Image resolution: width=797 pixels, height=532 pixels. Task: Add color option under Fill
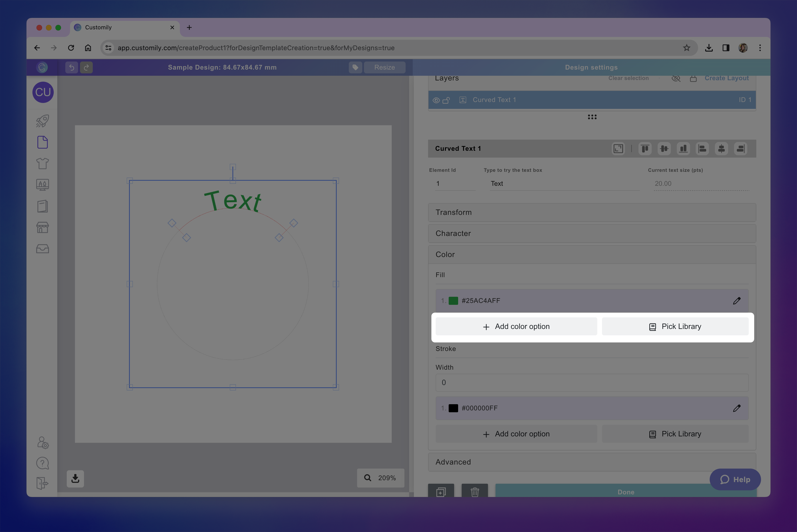point(516,326)
